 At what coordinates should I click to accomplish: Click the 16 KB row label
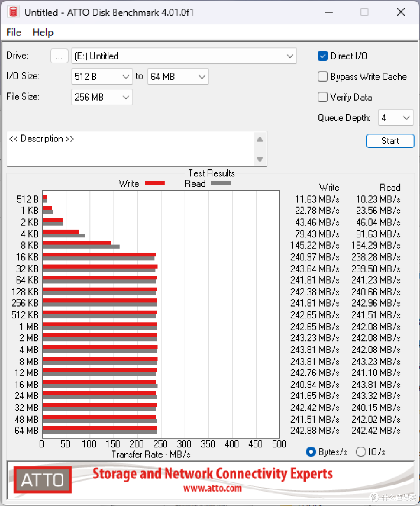(x=27, y=257)
